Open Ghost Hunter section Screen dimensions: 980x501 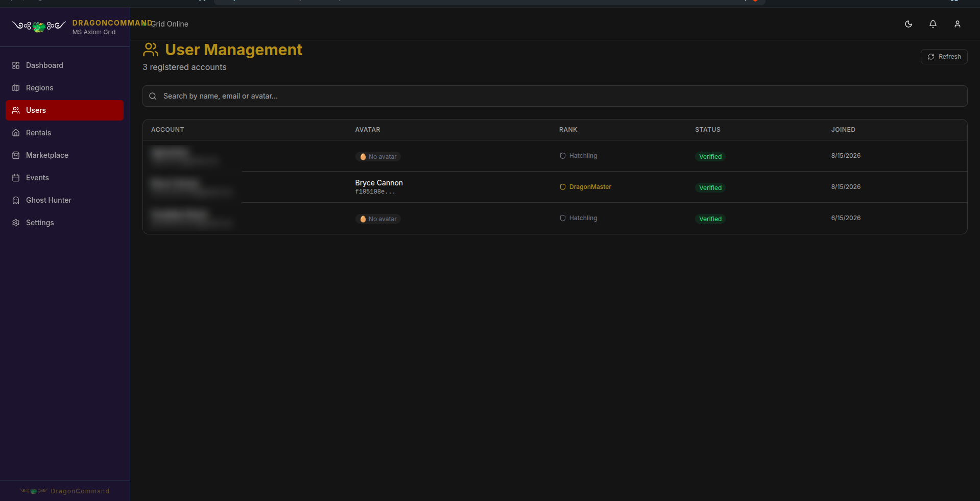coord(64,200)
